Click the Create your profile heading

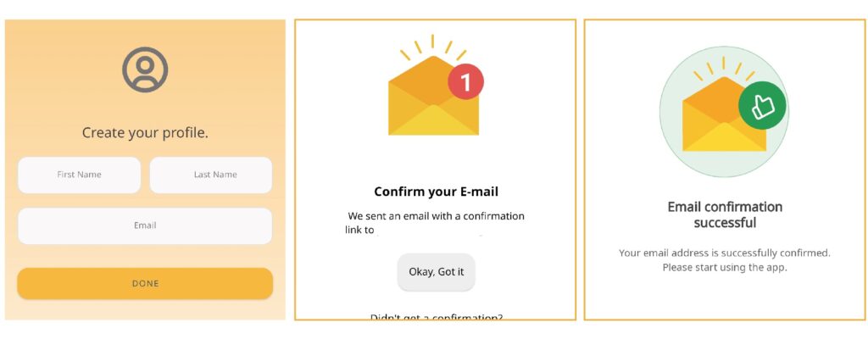click(x=145, y=133)
